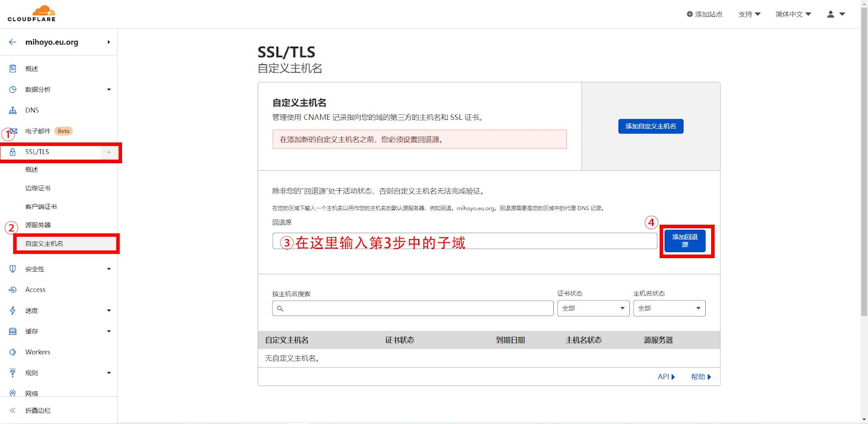
Task: Click the 源服务器 column header
Action: (x=659, y=340)
